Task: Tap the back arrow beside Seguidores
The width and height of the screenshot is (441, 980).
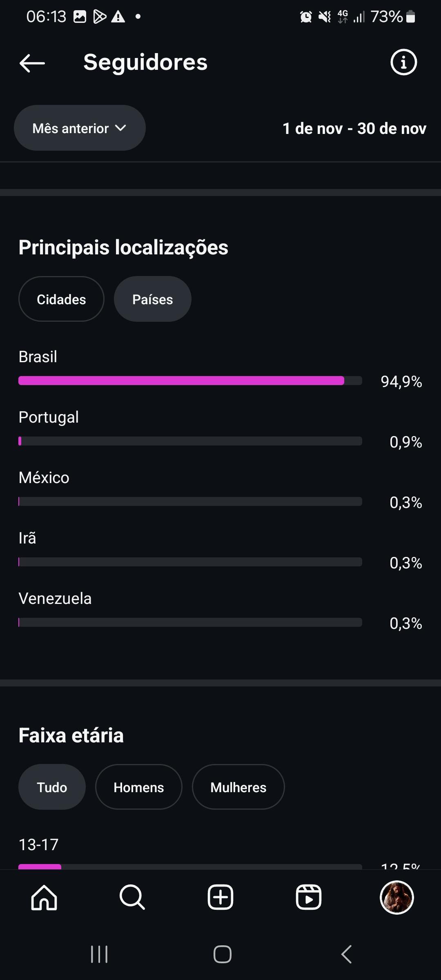Action: click(x=32, y=63)
